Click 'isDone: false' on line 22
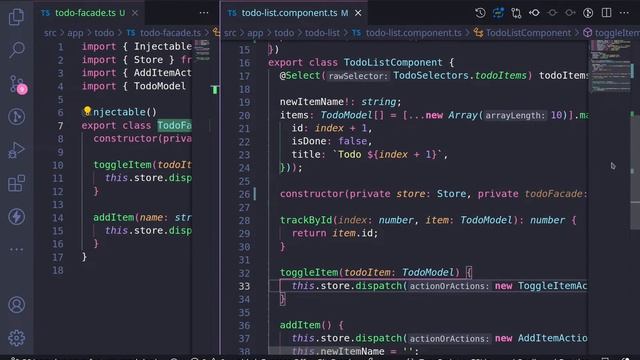Image resolution: width=640 pixels, height=360 pixels. coord(329,141)
